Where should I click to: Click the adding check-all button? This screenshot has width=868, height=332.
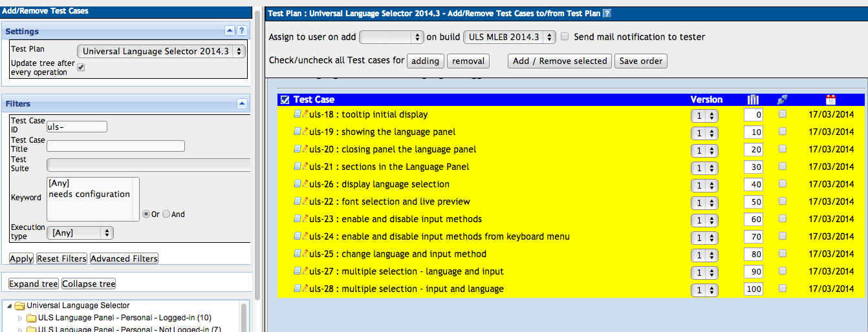click(x=425, y=61)
